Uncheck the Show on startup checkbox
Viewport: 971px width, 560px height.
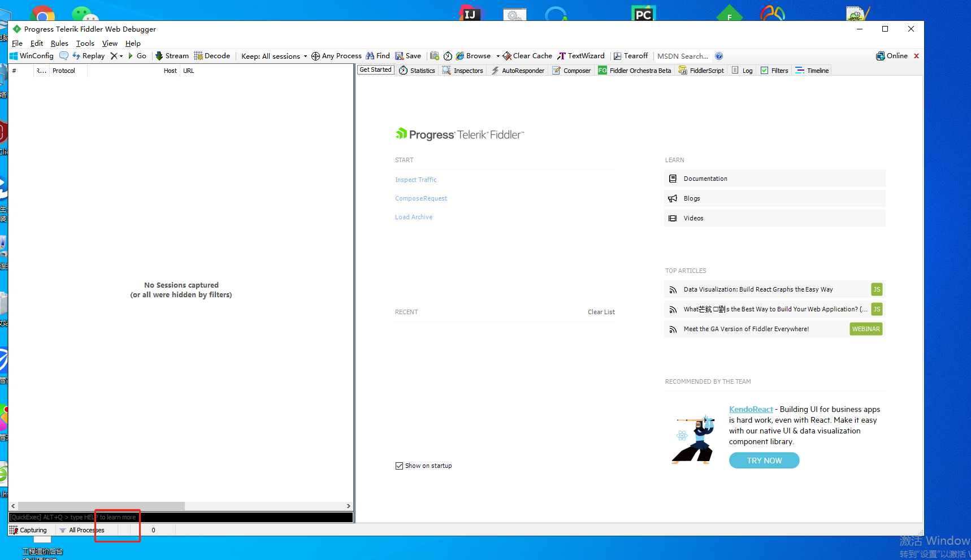pyautogui.click(x=399, y=466)
